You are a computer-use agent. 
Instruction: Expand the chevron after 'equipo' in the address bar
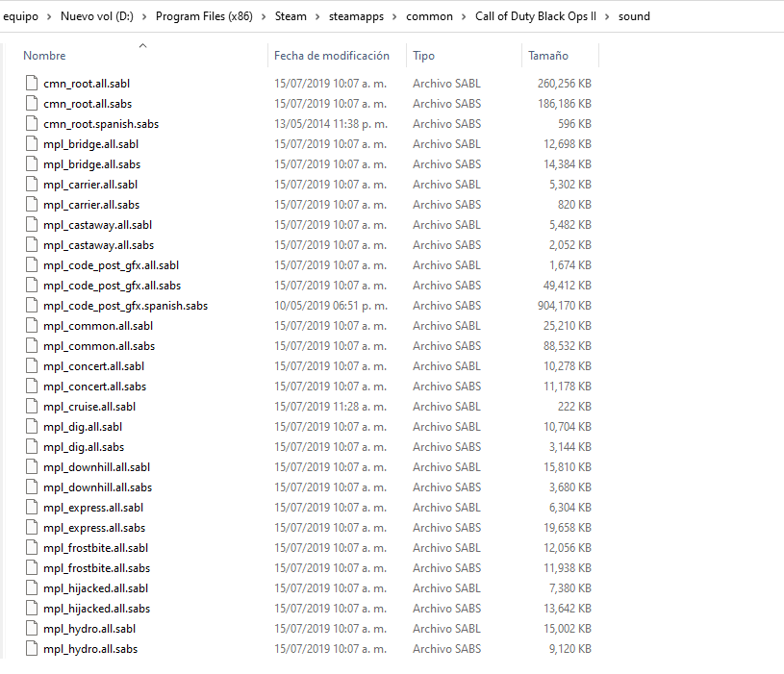[49, 16]
